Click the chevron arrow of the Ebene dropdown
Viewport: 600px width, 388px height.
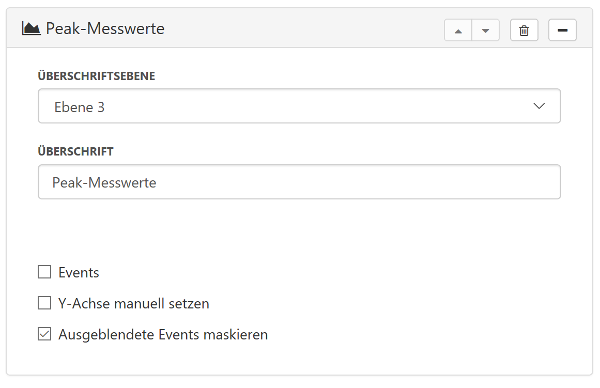(539, 106)
